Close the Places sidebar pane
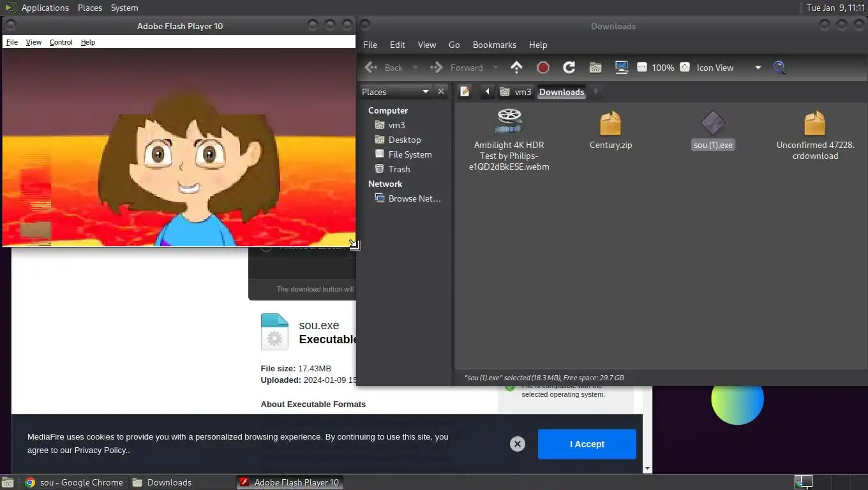The height and width of the screenshot is (490, 868). coord(440,92)
